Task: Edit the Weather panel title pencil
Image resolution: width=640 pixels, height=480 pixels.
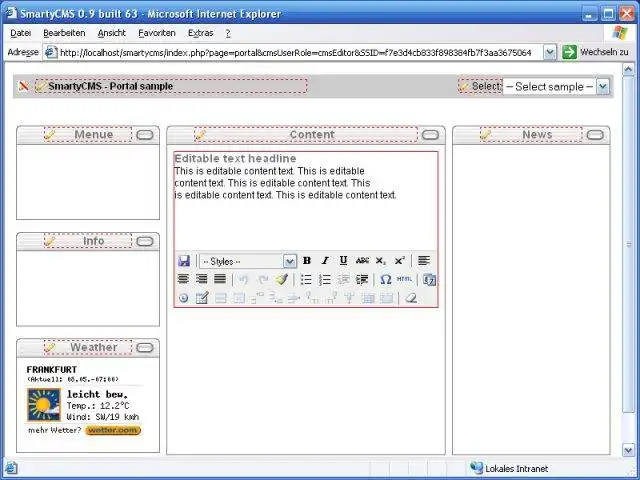Action: (x=50, y=347)
